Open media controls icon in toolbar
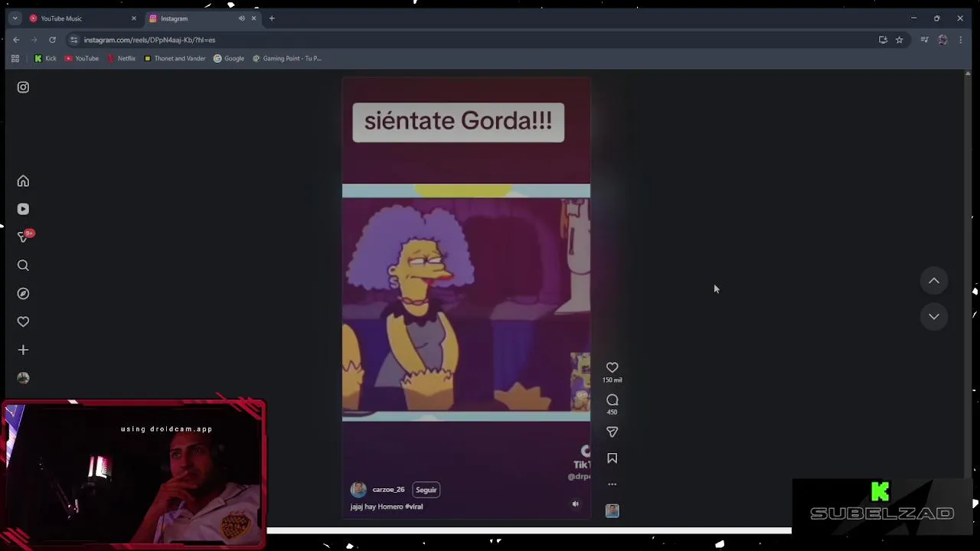The height and width of the screenshot is (551, 980). pos(924,40)
